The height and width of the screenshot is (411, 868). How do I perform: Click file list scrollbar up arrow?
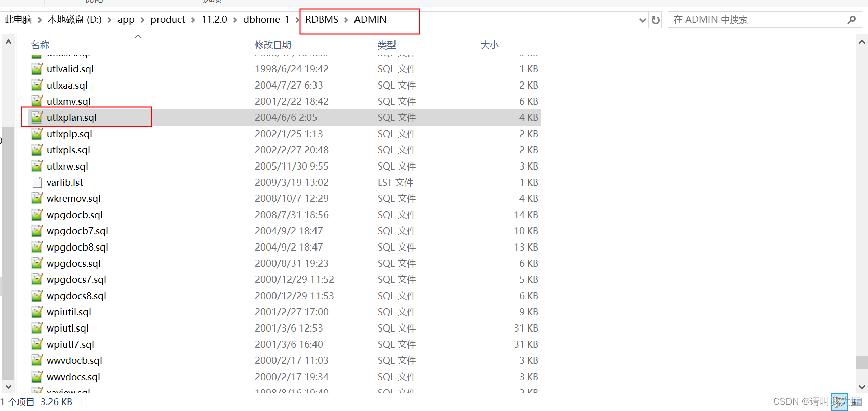click(x=862, y=42)
